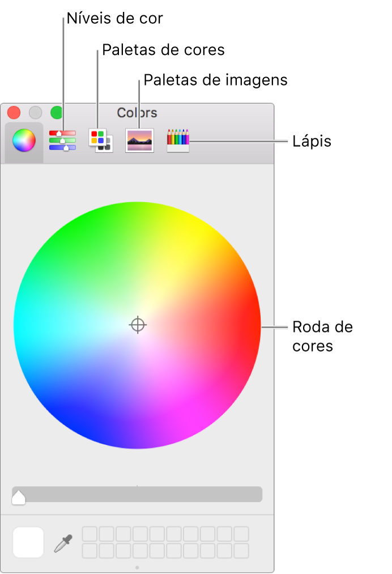Click the current color preview swatch

coord(28,542)
